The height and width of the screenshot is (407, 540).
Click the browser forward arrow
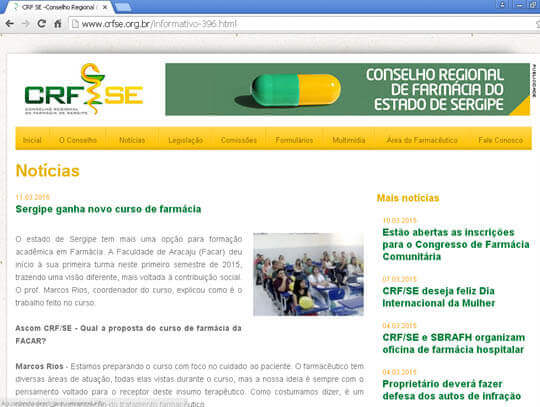(25, 24)
